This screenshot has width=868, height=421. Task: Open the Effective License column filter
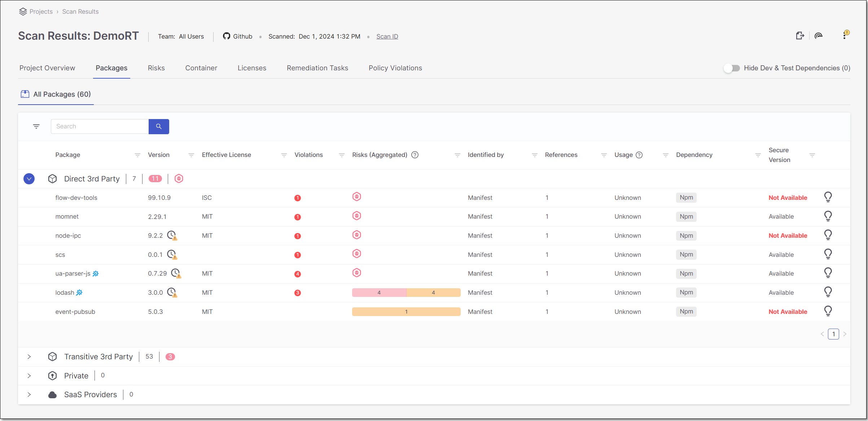[284, 155]
